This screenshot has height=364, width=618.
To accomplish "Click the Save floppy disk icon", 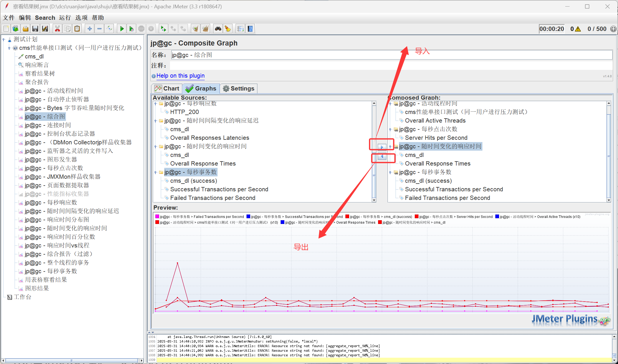I will 35,29.
